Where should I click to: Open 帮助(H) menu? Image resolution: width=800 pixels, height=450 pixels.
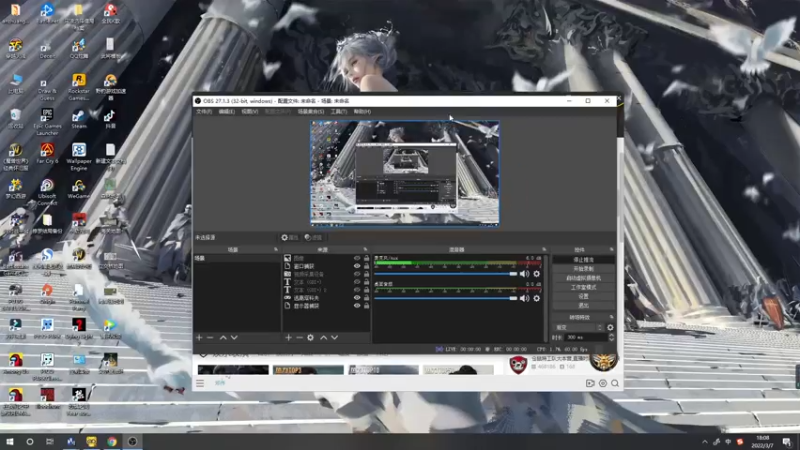pos(362,111)
